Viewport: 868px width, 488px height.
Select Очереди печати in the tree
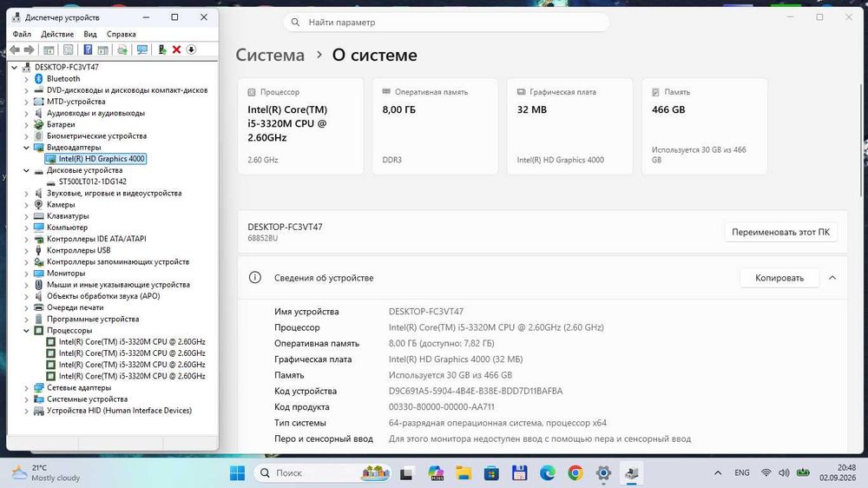tap(75, 307)
